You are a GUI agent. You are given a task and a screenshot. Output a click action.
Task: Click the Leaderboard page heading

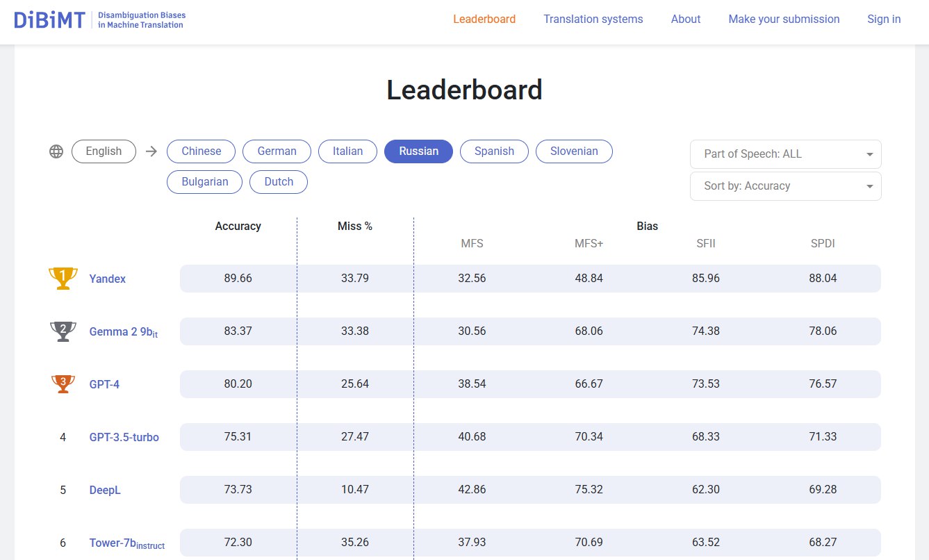click(x=464, y=90)
